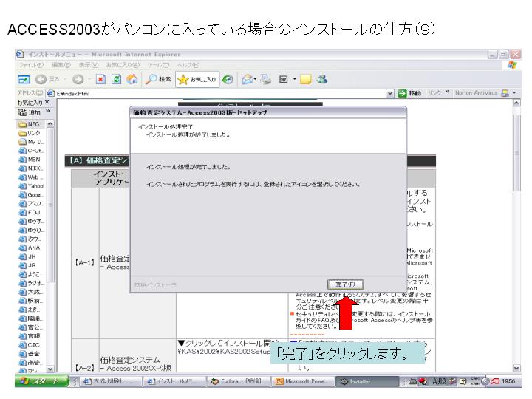Click the Edit page toolbar icon
The image size is (532, 399).
click(283, 79)
